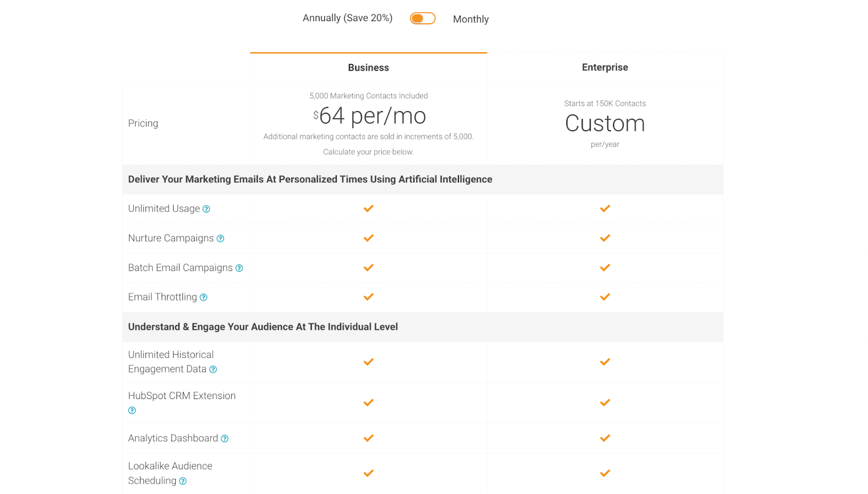Click Enterprise checkmark for Analytics Dashboard
Viewport: 868px width, 494px height.
[x=605, y=438]
